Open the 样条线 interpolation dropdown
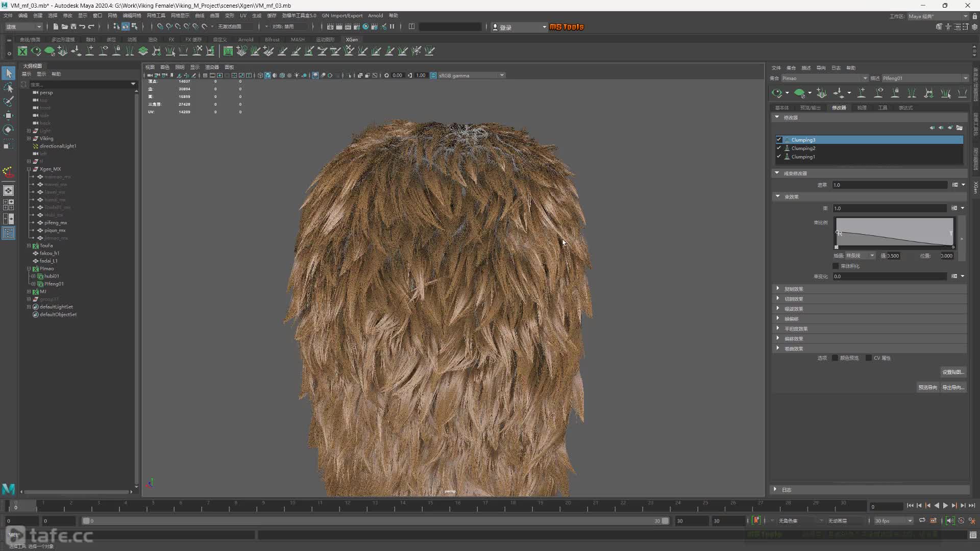The image size is (980, 551). click(x=860, y=256)
